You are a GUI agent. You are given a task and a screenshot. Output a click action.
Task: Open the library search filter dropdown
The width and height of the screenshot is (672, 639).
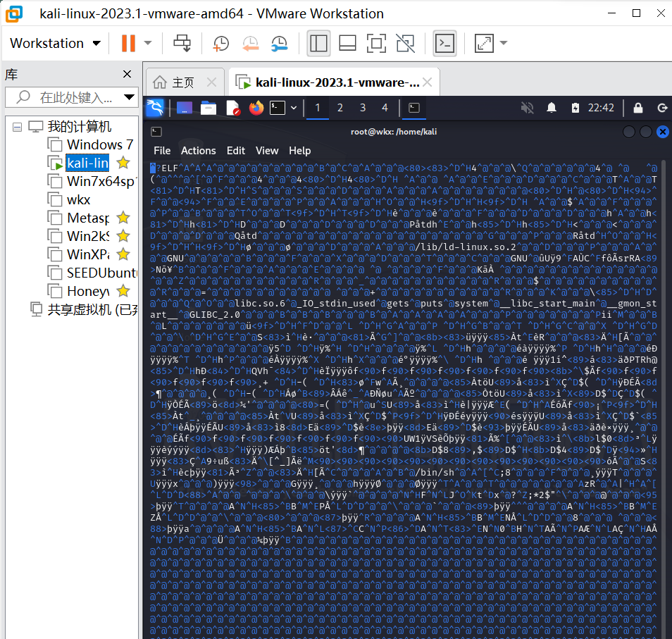pyautogui.click(x=129, y=97)
